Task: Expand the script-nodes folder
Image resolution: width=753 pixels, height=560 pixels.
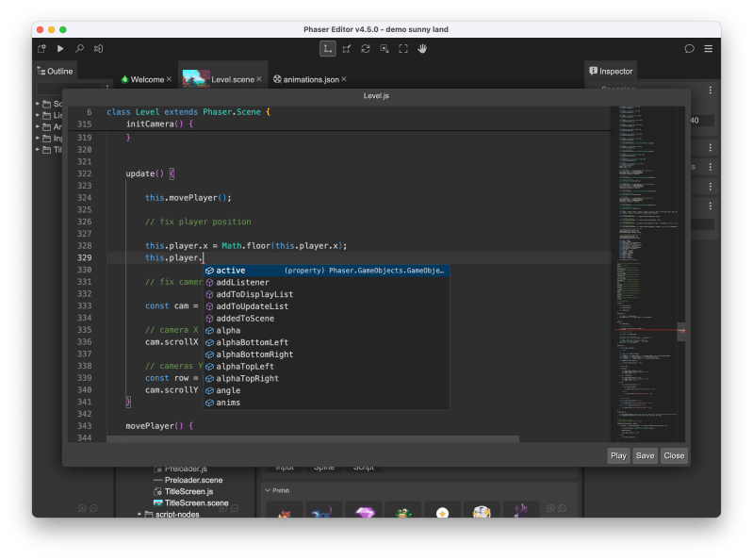Action: click(139, 515)
